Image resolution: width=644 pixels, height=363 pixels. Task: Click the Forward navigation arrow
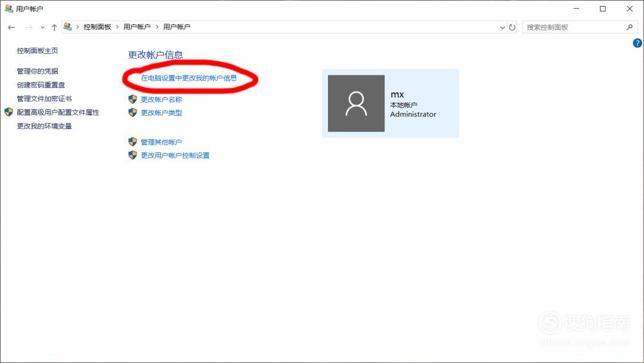[x=29, y=27]
